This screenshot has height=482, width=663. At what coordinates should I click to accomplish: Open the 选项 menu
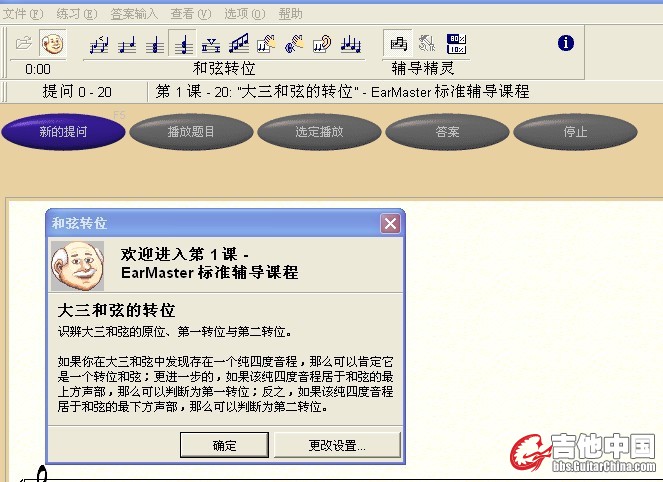pyautogui.click(x=245, y=14)
